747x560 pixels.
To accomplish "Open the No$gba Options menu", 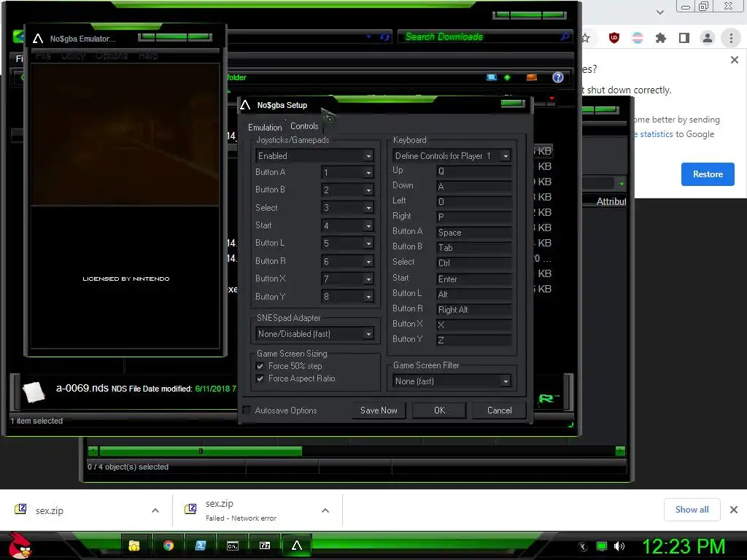I will pos(112,55).
